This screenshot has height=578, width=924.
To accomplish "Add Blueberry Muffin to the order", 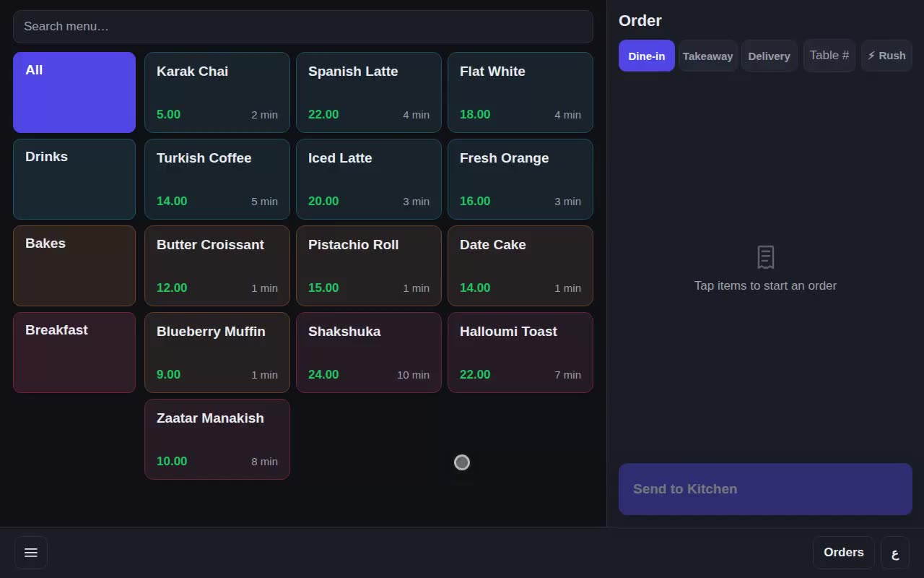I will [x=217, y=353].
